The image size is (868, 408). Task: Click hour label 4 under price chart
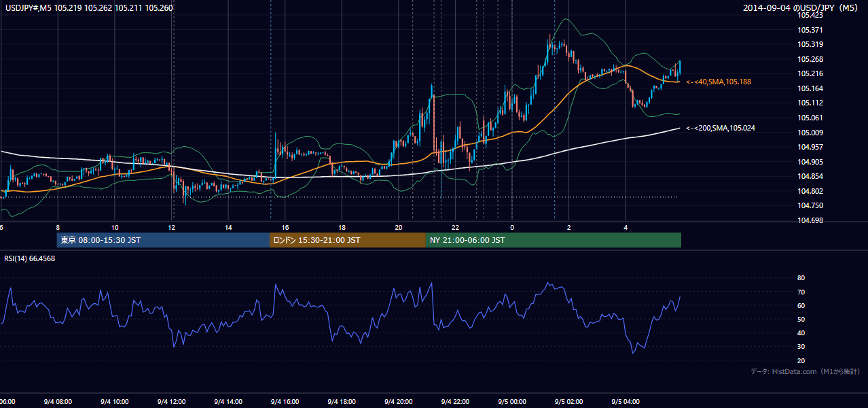point(626,227)
